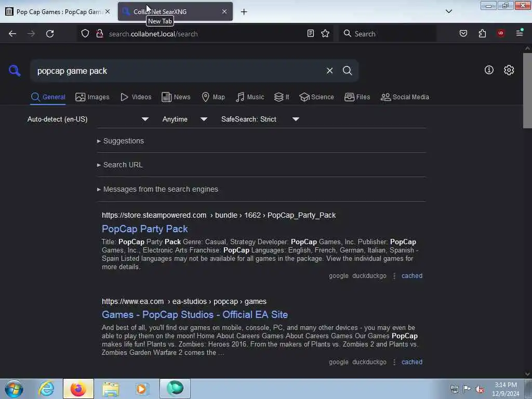This screenshot has width=532, height=399.
Task: Open Firefox extensions puzzle icon
Action: tap(482, 33)
